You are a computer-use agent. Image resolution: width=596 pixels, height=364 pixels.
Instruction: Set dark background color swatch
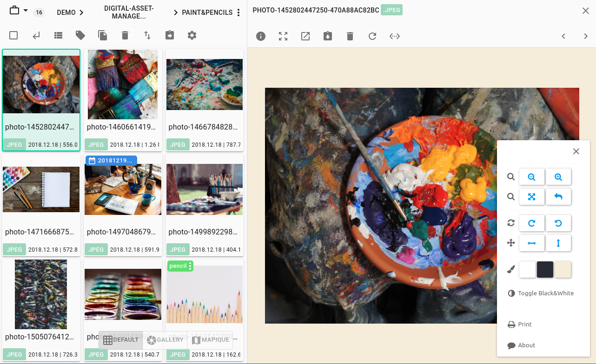[x=545, y=270]
